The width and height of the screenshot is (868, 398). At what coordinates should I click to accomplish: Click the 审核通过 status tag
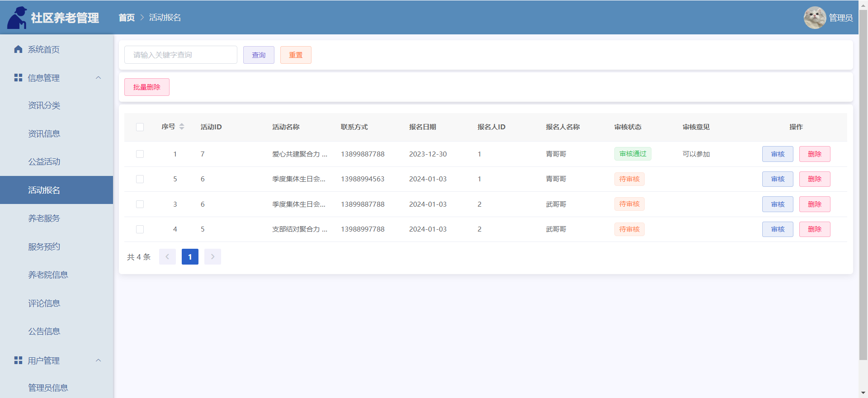click(633, 154)
